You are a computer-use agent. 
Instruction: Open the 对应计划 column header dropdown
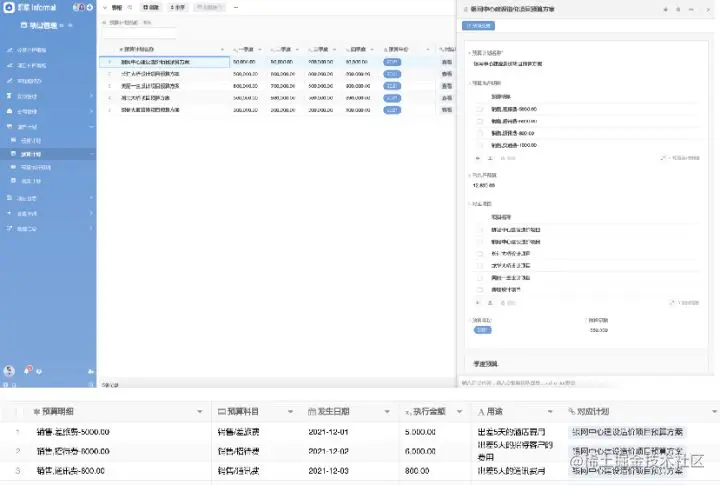[714, 412]
